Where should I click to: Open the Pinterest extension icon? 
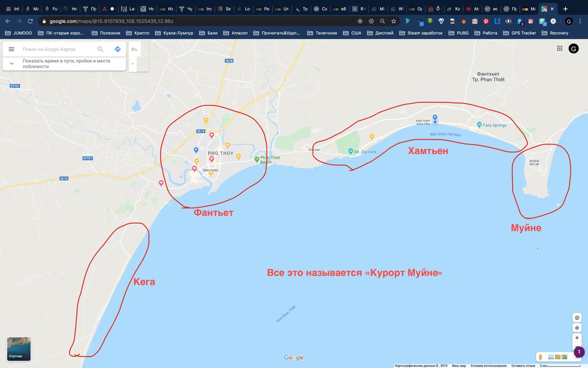(x=486, y=21)
